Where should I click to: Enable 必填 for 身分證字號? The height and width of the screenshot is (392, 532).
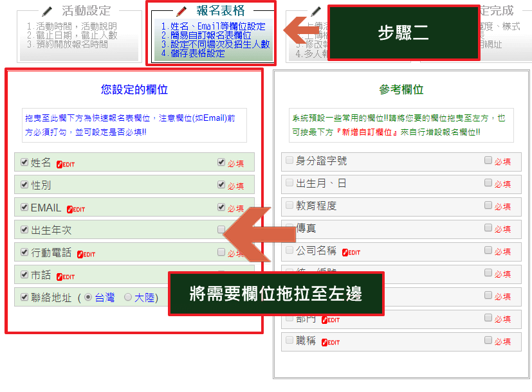click(x=488, y=160)
